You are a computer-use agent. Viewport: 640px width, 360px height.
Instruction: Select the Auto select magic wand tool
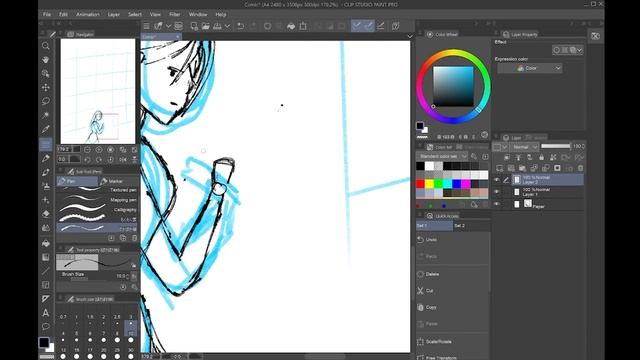(46, 115)
